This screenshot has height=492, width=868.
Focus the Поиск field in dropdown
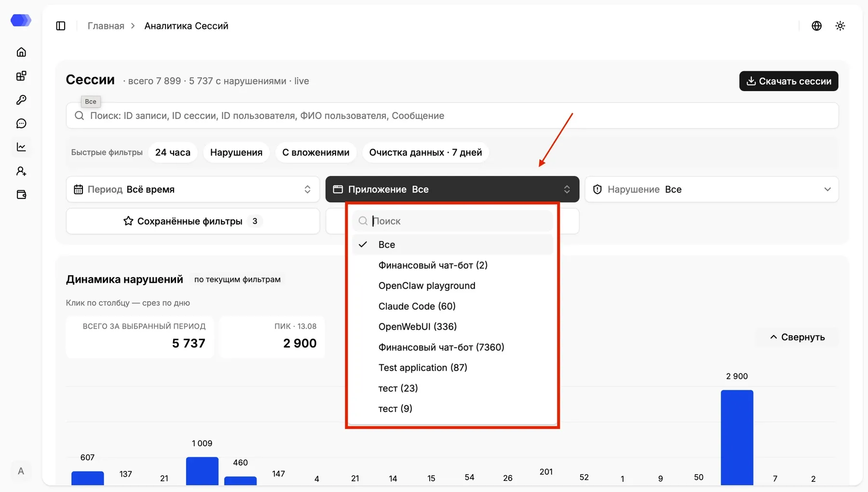tap(452, 221)
